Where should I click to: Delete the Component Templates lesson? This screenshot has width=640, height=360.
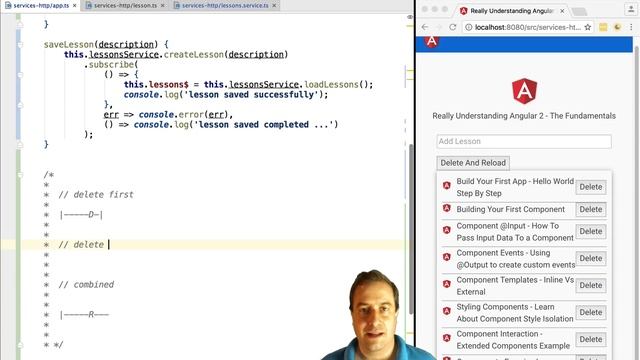pyautogui.click(x=591, y=285)
